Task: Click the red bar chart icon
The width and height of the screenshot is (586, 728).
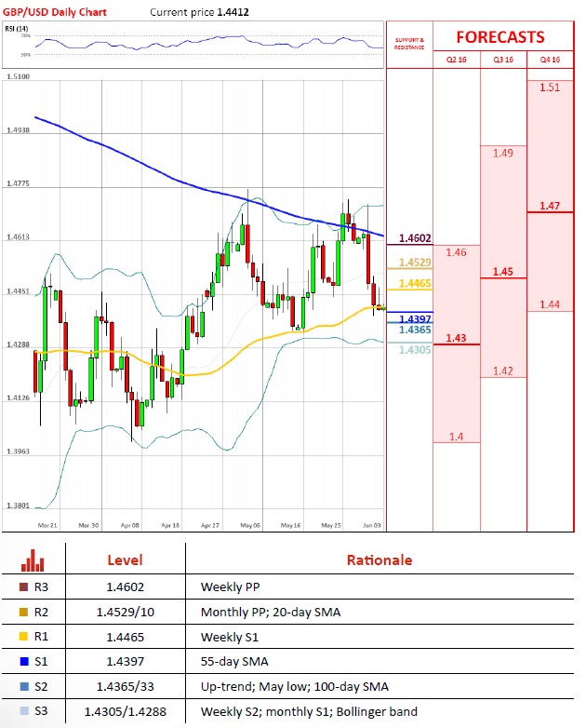Action: 33,560
